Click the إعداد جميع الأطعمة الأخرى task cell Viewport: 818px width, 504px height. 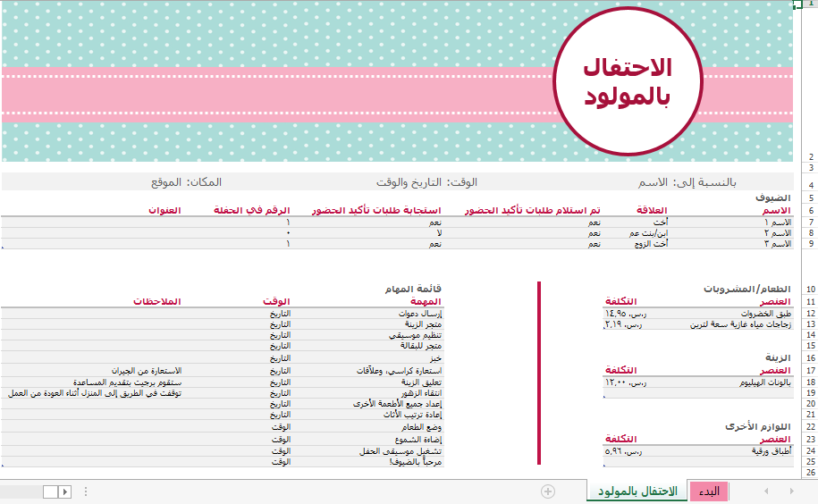[x=398, y=404]
